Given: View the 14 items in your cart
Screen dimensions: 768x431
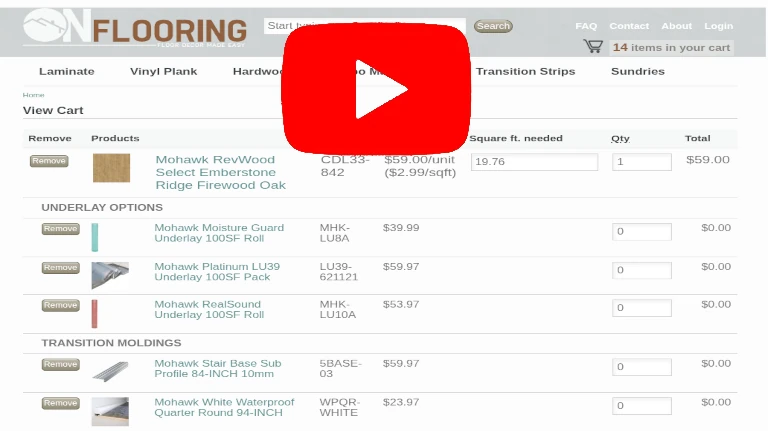Looking at the screenshot, I should (x=671, y=48).
